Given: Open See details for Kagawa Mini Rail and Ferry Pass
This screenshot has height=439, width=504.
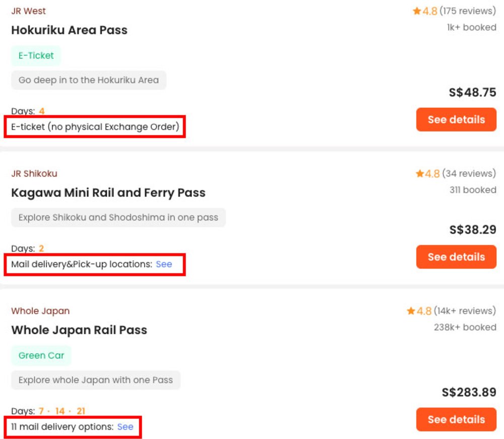Looking at the screenshot, I should [x=456, y=257].
